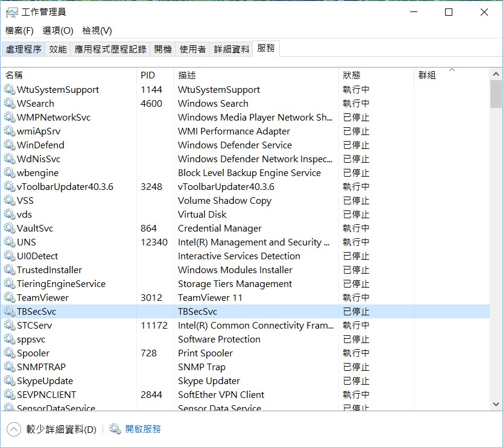The height and width of the screenshot is (448, 503).
Task: Click the gear icon beside TBSecSvc
Action: click(x=10, y=311)
